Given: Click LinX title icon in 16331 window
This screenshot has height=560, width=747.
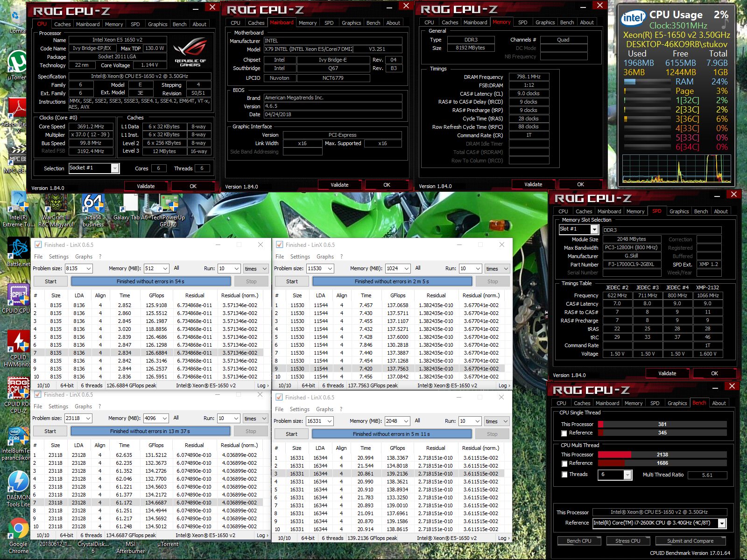Looking at the screenshot, I should click(x=279, y=397).
